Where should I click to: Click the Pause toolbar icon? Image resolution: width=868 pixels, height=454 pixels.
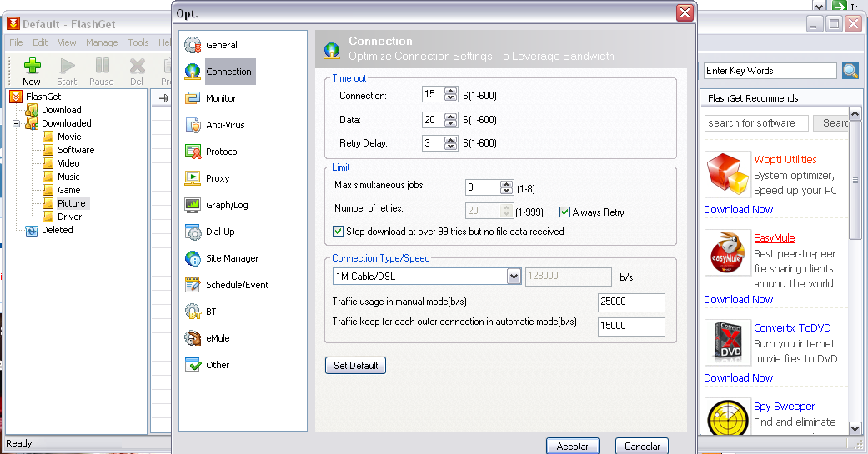(x=102, y=66)
